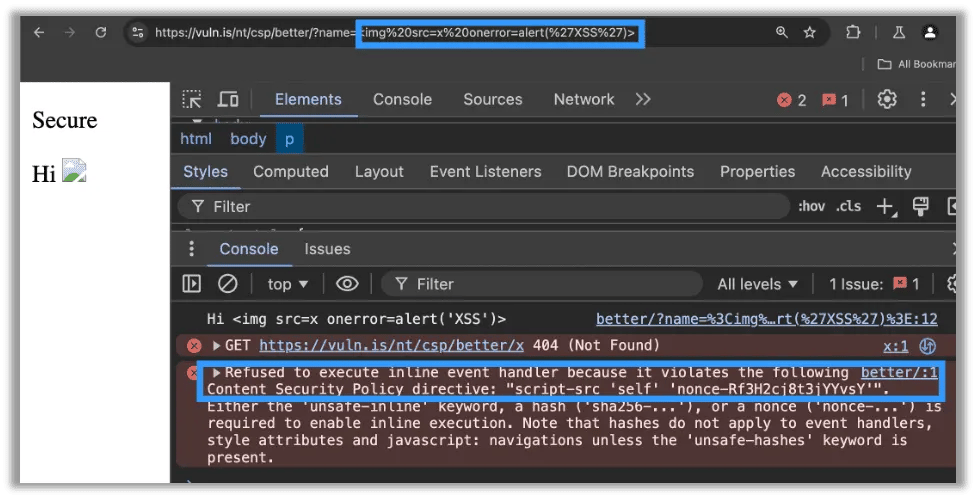Click the browser address bar URL
The image size is (976, 498).
pos(395,32)
